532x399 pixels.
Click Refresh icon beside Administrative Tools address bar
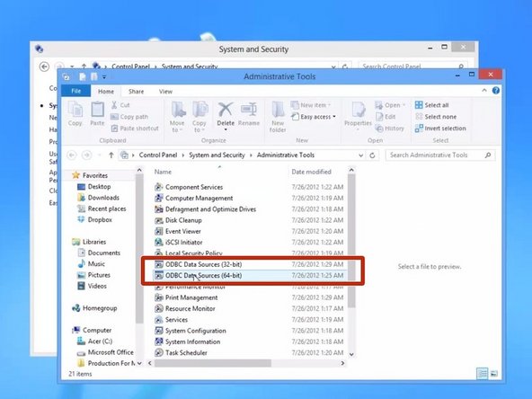tap(372, 155)
